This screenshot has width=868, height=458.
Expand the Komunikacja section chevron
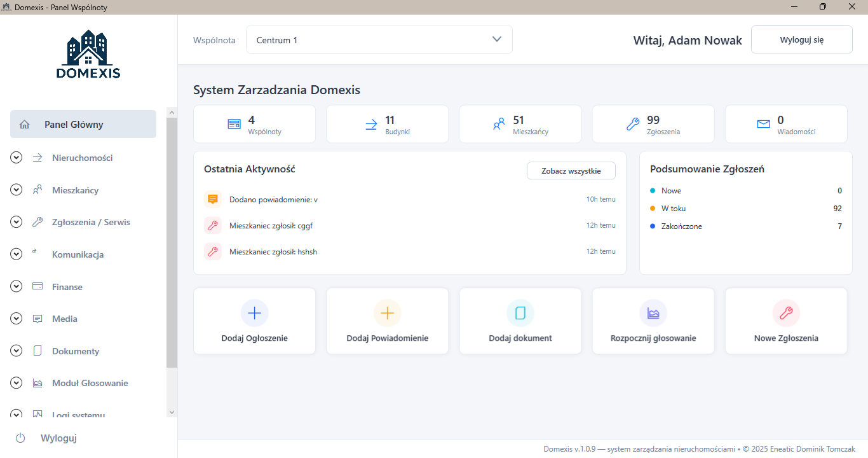click(x=17, y=254)
